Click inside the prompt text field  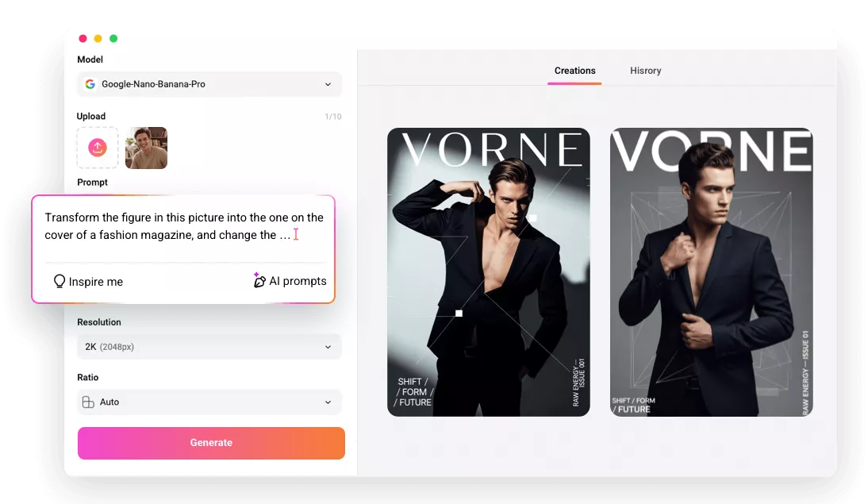(182, 226)
